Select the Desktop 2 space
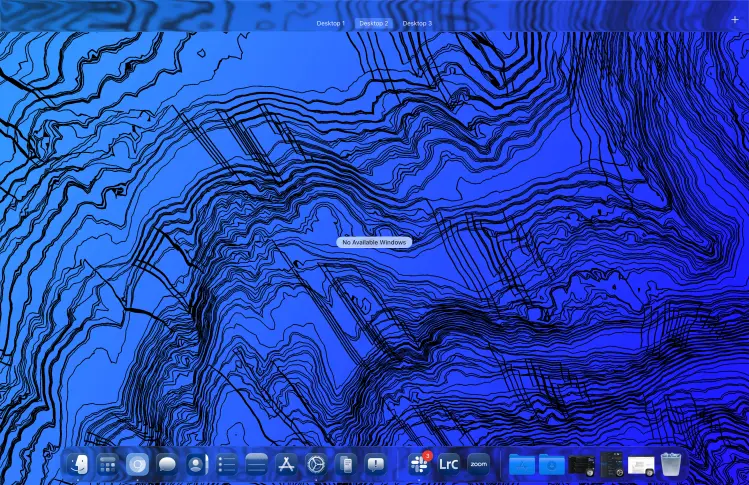The height and width of the screenshot is (485, 749). 374,23
